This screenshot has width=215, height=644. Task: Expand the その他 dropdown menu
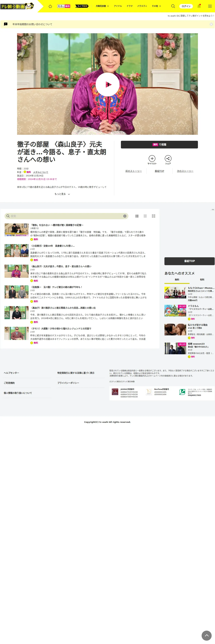(156, 6)
